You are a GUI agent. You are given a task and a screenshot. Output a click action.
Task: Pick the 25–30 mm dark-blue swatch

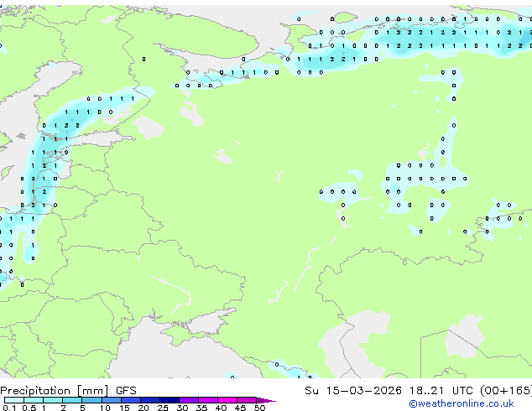pyautogui.click(x=170, y=400)
